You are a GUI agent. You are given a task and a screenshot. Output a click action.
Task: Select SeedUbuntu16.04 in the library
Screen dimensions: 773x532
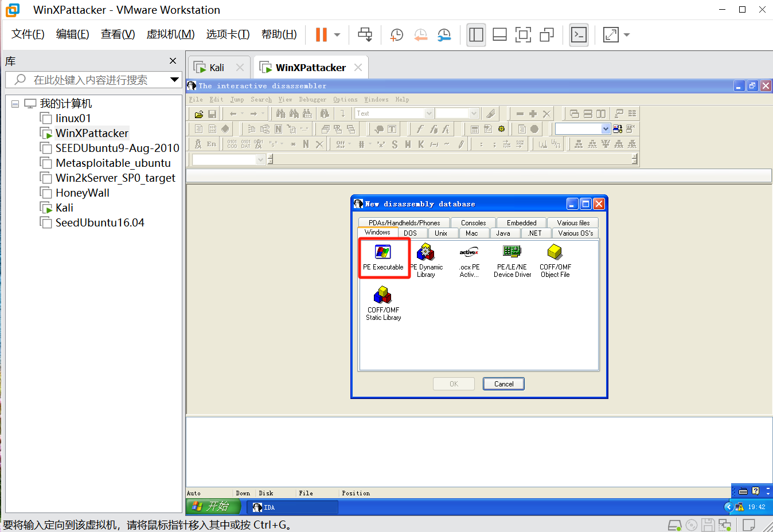pos(100,222)
